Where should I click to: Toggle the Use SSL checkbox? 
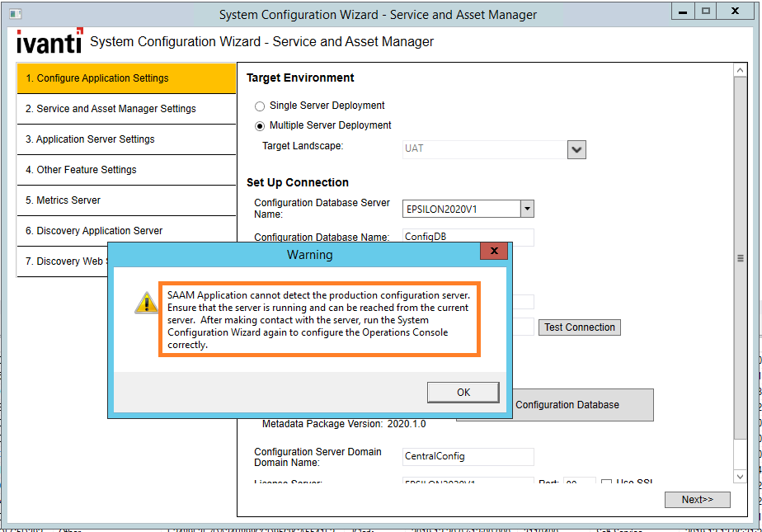[607, 483]
